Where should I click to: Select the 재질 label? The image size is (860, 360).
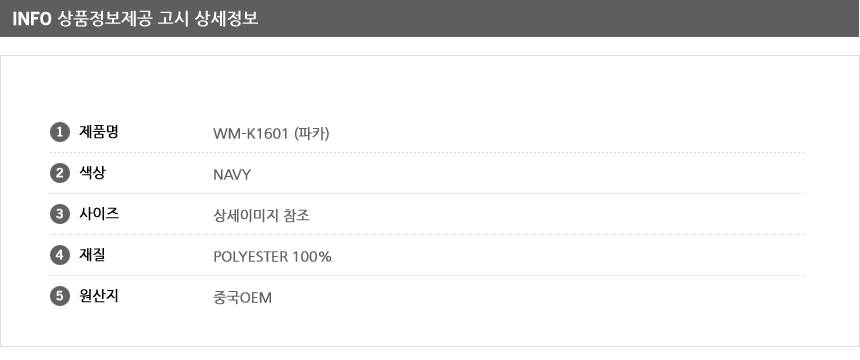point(92,255)
